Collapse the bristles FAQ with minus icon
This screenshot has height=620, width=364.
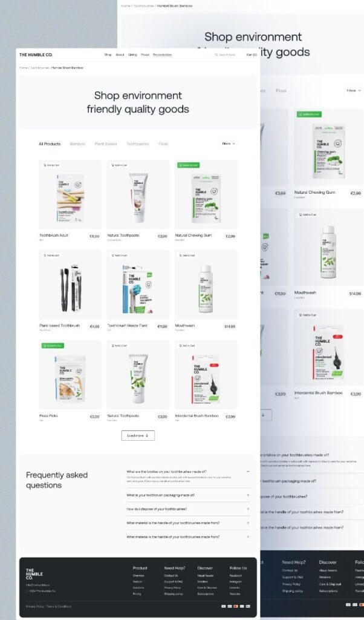click(x=248, y=472)
